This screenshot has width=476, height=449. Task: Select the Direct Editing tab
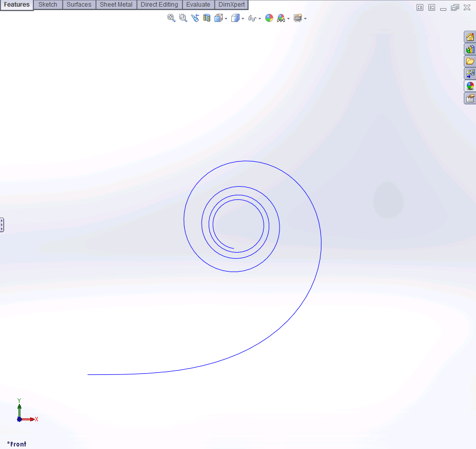159,5
